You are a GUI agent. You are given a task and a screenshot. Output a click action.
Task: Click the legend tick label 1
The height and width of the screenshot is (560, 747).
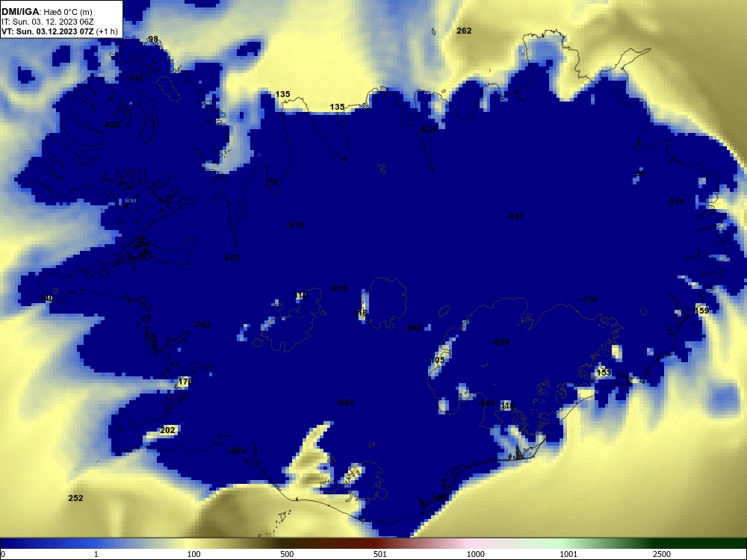click(96, 554)
